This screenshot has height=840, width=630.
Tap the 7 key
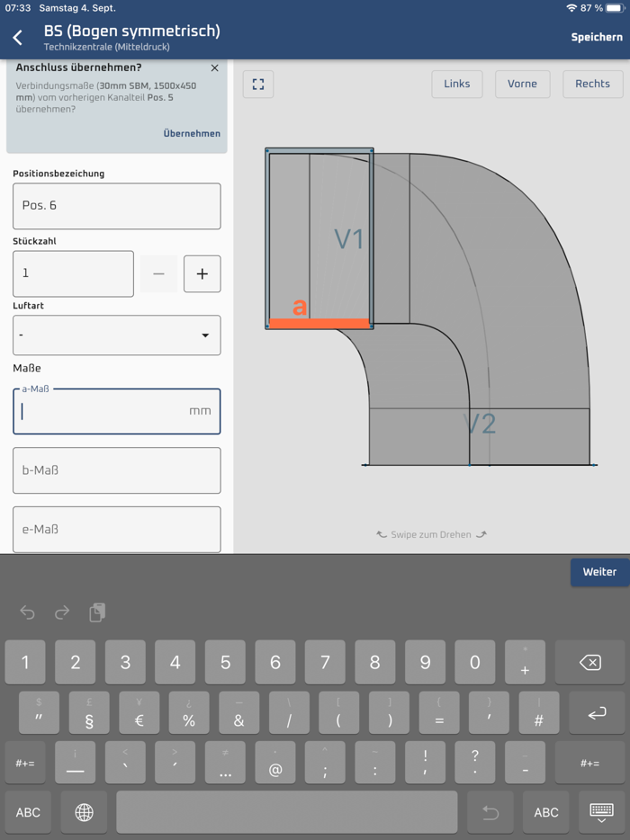click(x=325, y=663)
